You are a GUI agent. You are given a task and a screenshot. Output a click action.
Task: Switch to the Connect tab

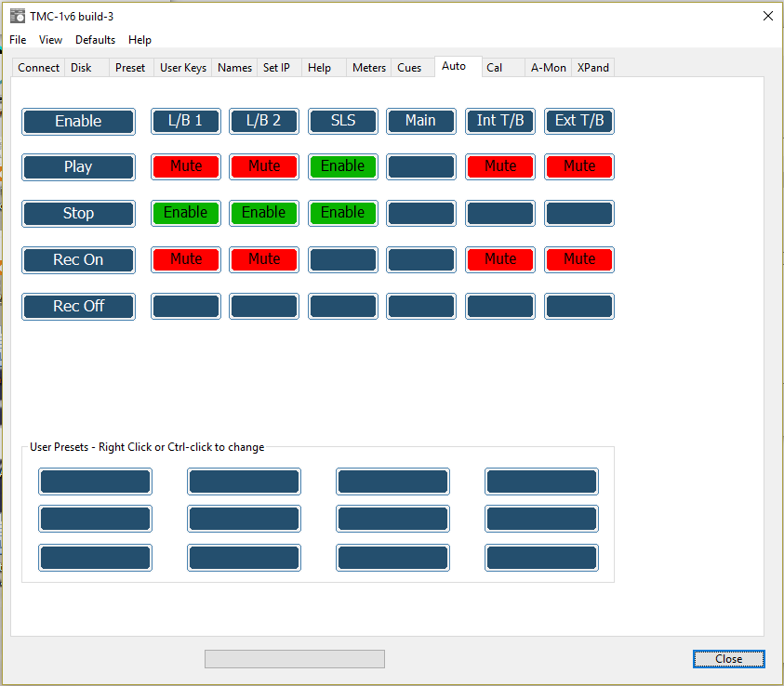tap(38, 68)
